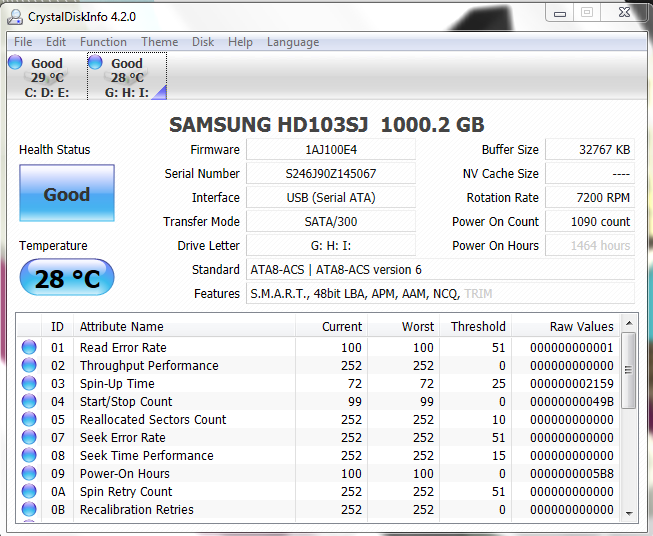This screenshot has width=653, height=536.
Task: Click status orb for Start/Stop Count
Action: [x=29, y=401]
